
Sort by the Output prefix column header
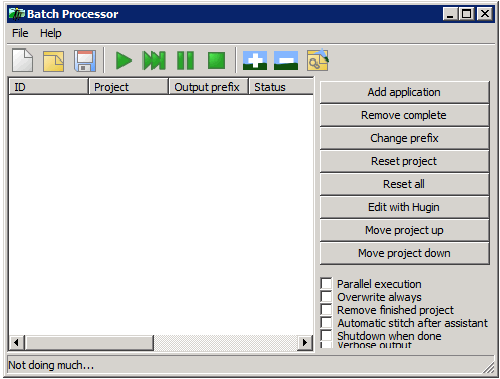click(208, 87)
